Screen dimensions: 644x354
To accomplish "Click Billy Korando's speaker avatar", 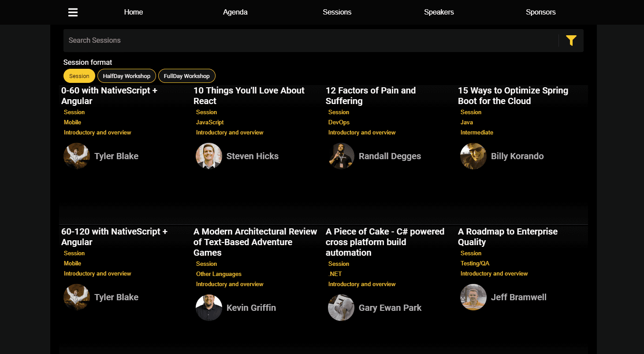I will (473, 156).
